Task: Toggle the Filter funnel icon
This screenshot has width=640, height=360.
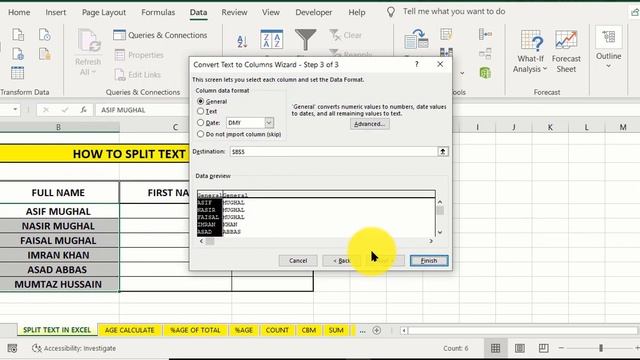Action: [x=305, y=40]
